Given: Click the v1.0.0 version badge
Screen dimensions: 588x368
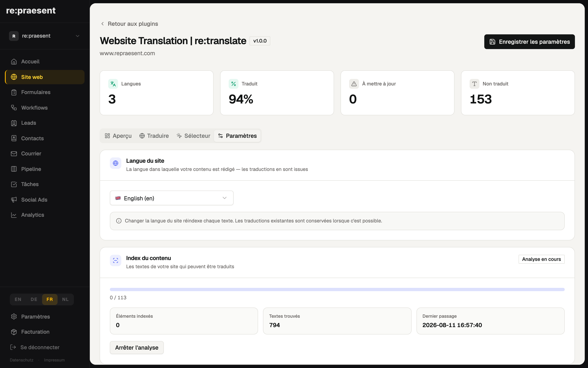Looking at the screenshot, I should click(x=260, y=41).
